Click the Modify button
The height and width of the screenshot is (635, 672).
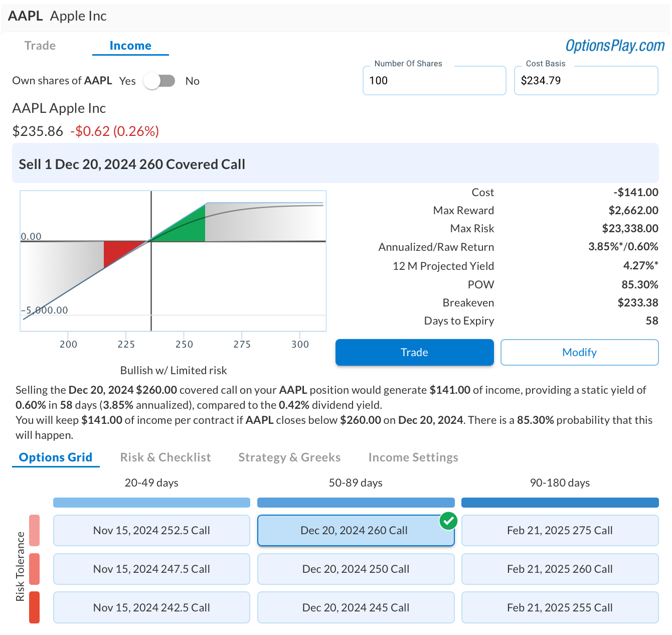579,352
